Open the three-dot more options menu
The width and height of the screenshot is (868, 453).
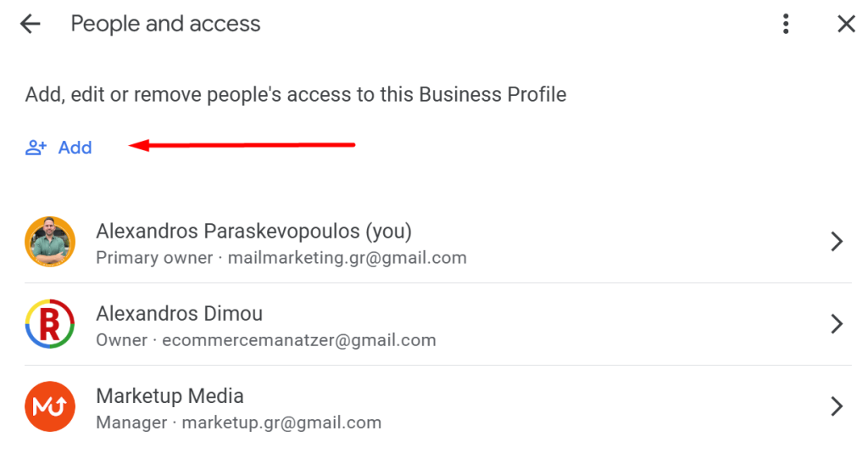[x=786, y=24]
